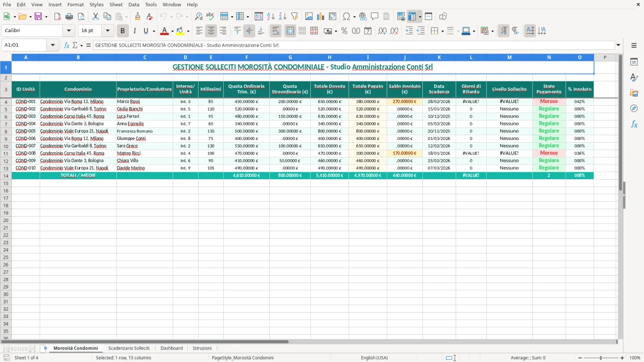
Task: Click the Sort Descending icon
Action: tap(282, 17)
